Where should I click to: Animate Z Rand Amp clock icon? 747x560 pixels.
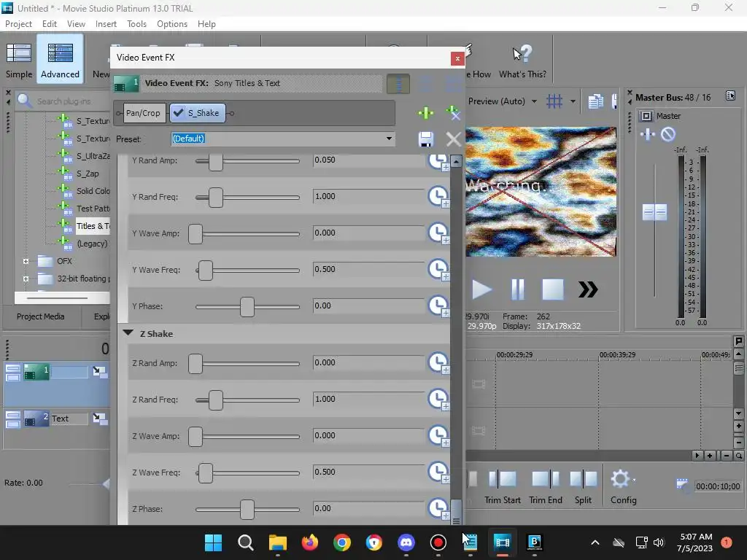point(438,362)
